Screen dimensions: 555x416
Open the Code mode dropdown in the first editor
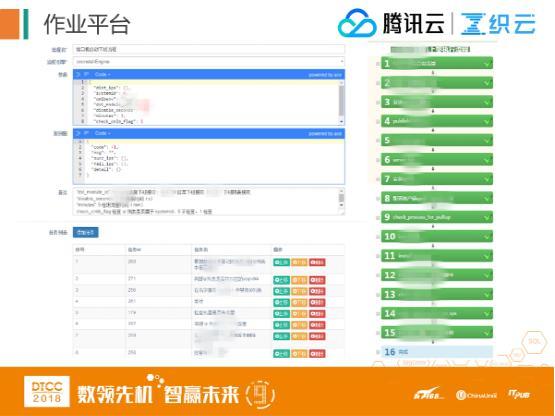(102, 74)
